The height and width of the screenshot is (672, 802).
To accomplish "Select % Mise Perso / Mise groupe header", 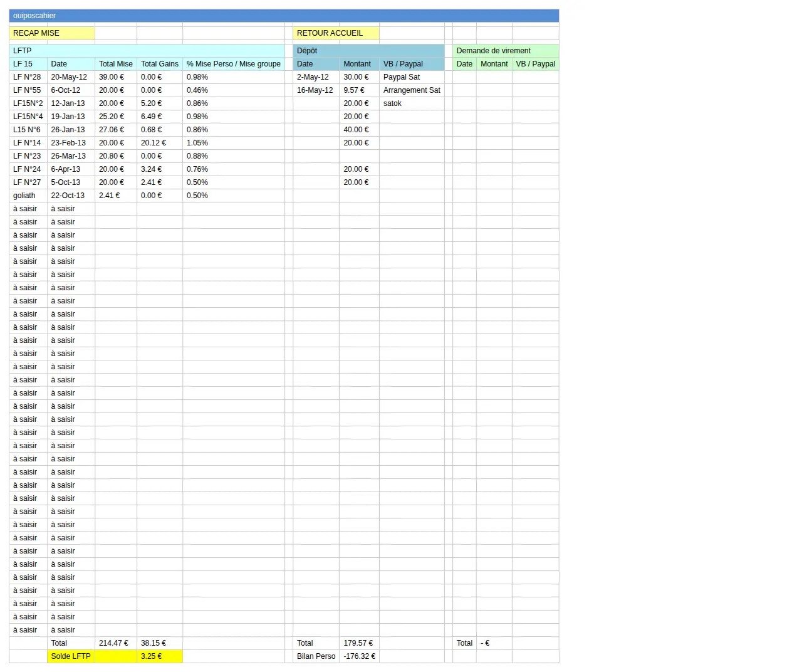I will pyautogui.click(x=234, y=64).
